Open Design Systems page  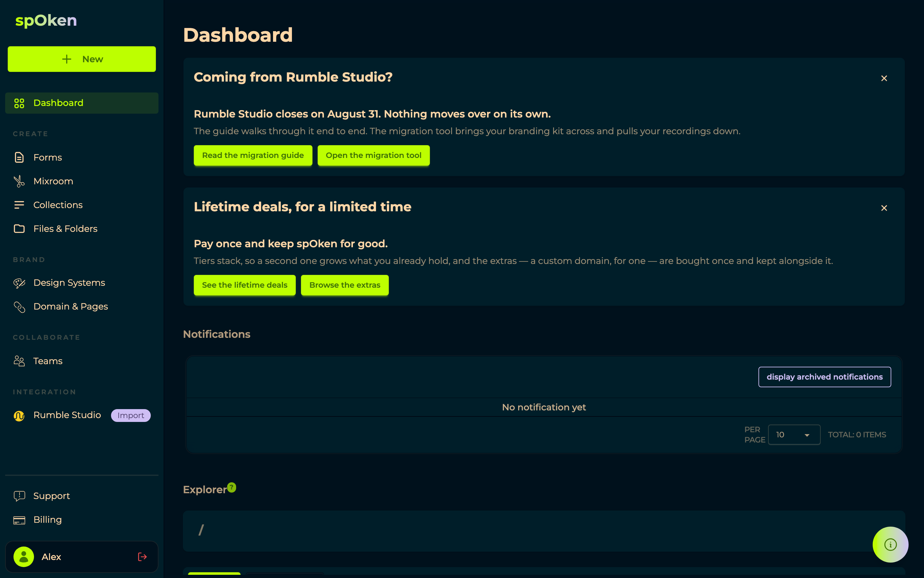82,283
